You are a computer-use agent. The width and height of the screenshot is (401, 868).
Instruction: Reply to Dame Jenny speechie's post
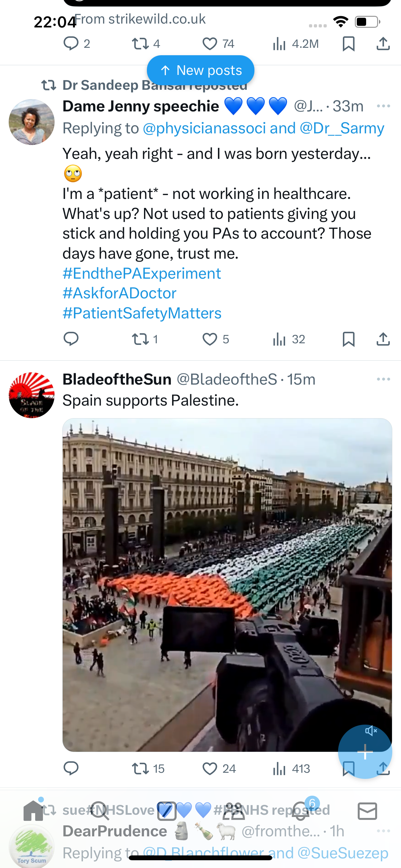[x=71, y=339]
